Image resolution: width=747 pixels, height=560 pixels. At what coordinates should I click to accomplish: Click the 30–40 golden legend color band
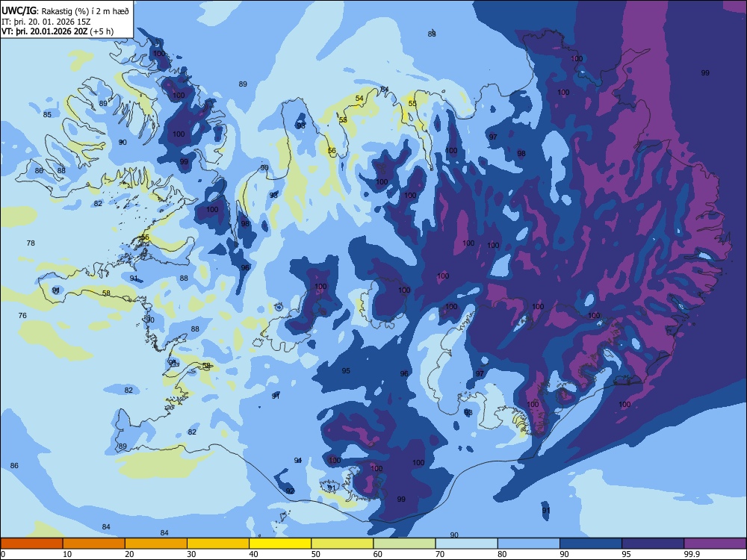(218, 544)
